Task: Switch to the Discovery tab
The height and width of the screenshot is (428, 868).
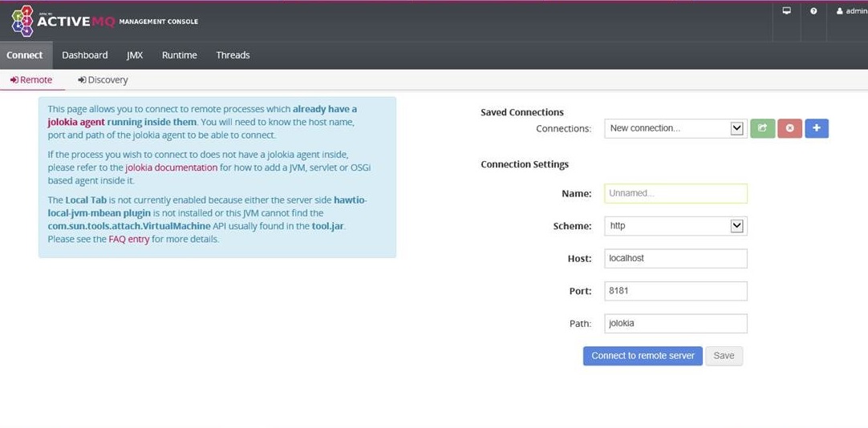Action: 103,80
